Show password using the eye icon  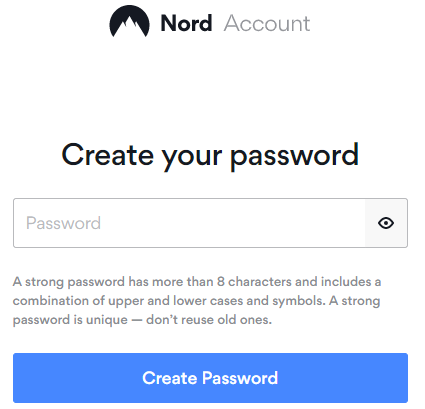point(386,223)
